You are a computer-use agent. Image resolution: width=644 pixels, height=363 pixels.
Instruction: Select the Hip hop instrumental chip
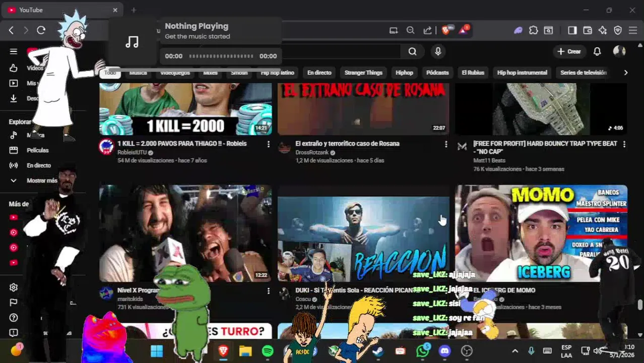point(522,73)
